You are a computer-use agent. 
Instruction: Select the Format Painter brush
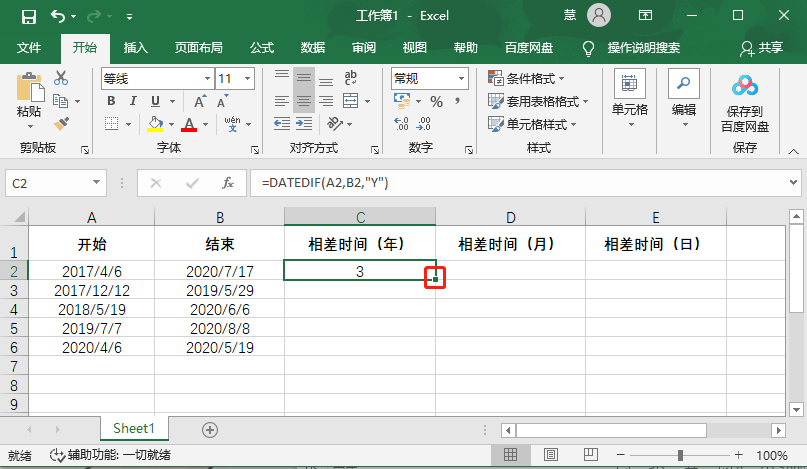point(61,123)
